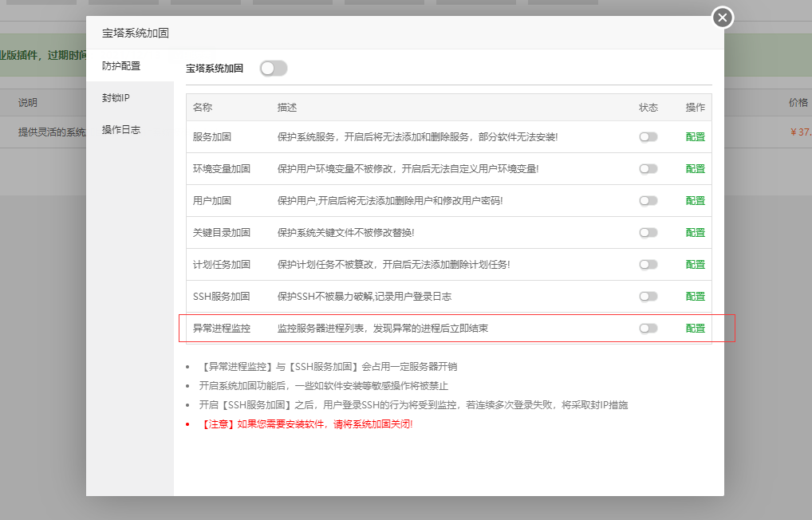
Task: Click the 宝塔系统加固 dialog title
Action: [135, 33]
